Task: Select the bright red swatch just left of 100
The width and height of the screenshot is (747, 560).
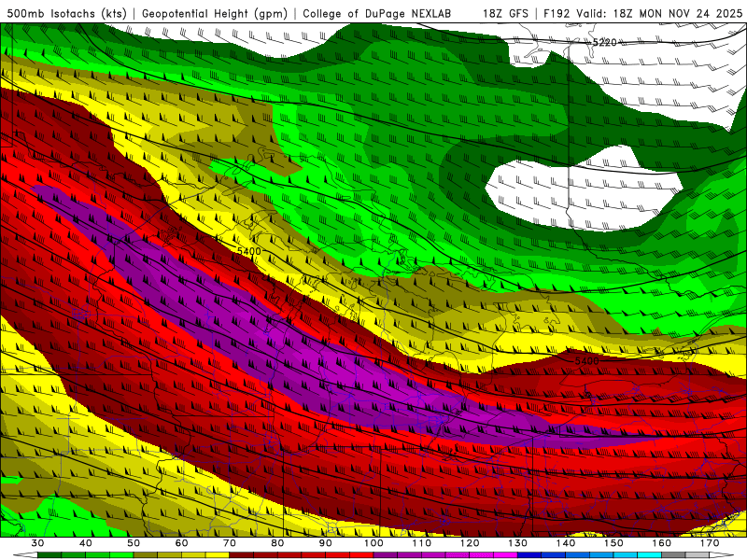Action: (x=361, y=555)
